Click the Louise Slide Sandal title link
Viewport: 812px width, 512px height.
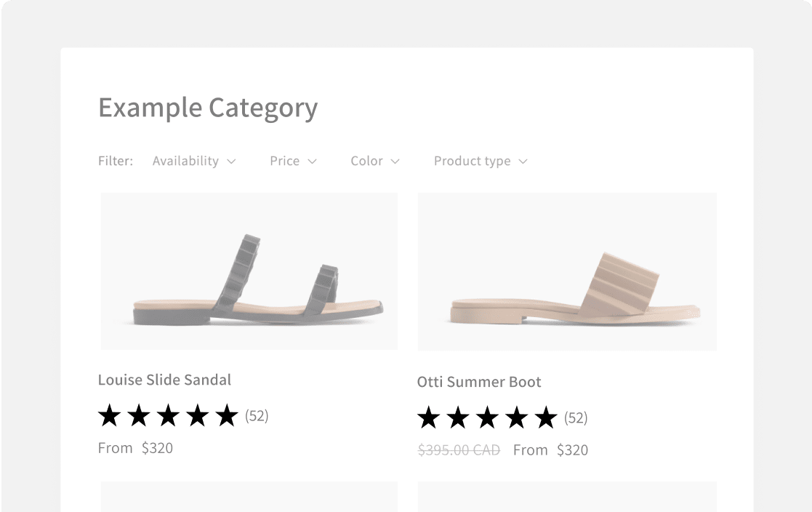[165, 380]
